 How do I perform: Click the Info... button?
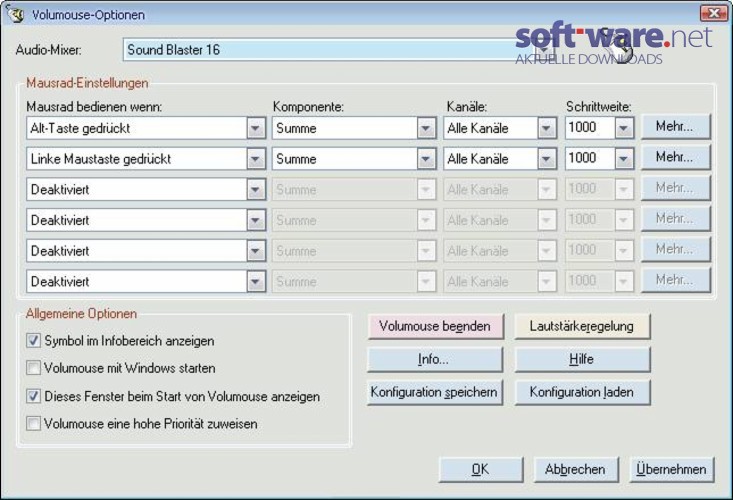[435, 359]
